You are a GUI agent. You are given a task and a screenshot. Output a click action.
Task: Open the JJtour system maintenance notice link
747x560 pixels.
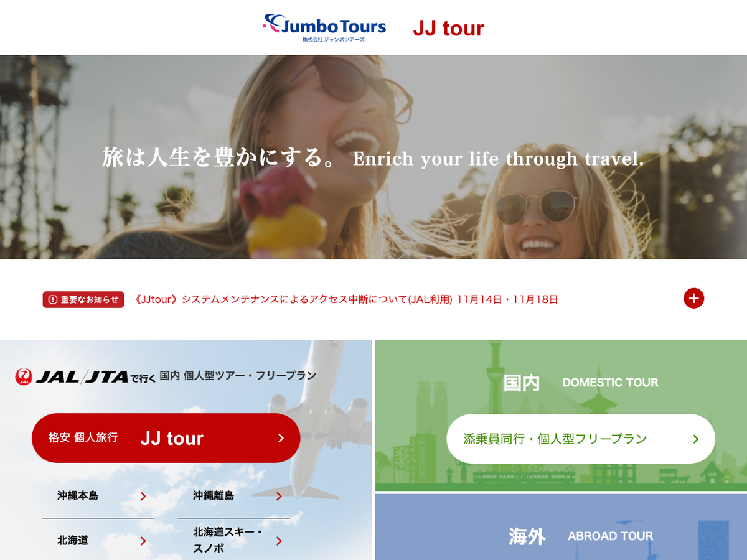[346, 299]
